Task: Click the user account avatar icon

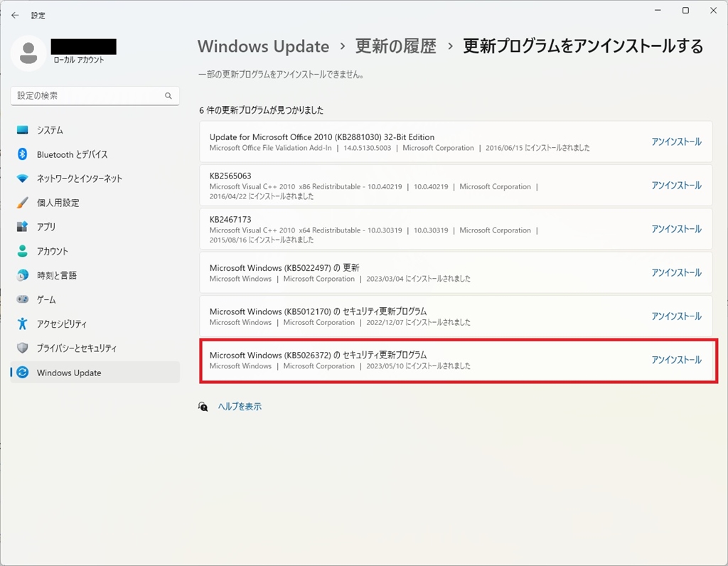Action: click(28, 53)
